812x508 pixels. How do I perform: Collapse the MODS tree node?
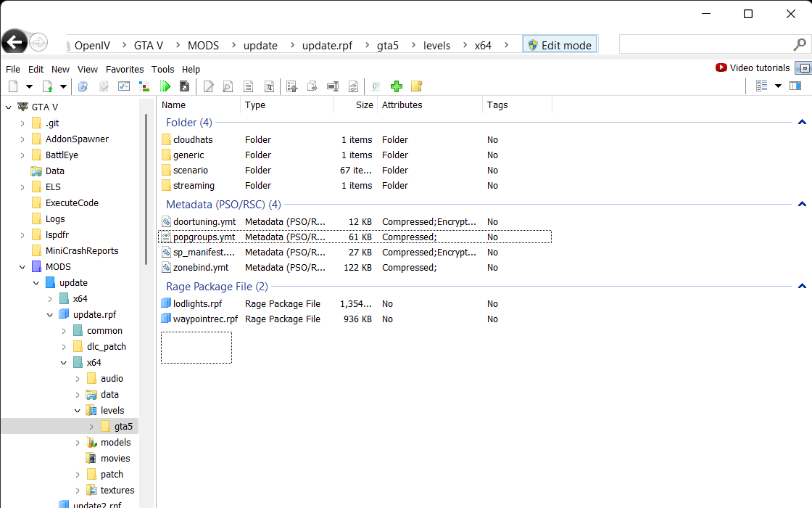pyautogui.click(x=22, y=267)
